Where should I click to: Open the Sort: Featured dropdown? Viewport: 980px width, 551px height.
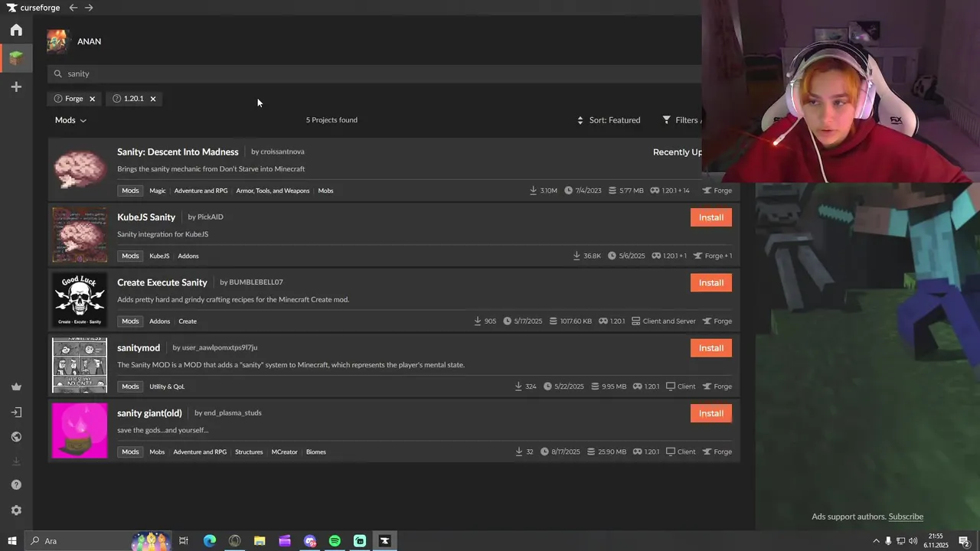pos(609,120)
